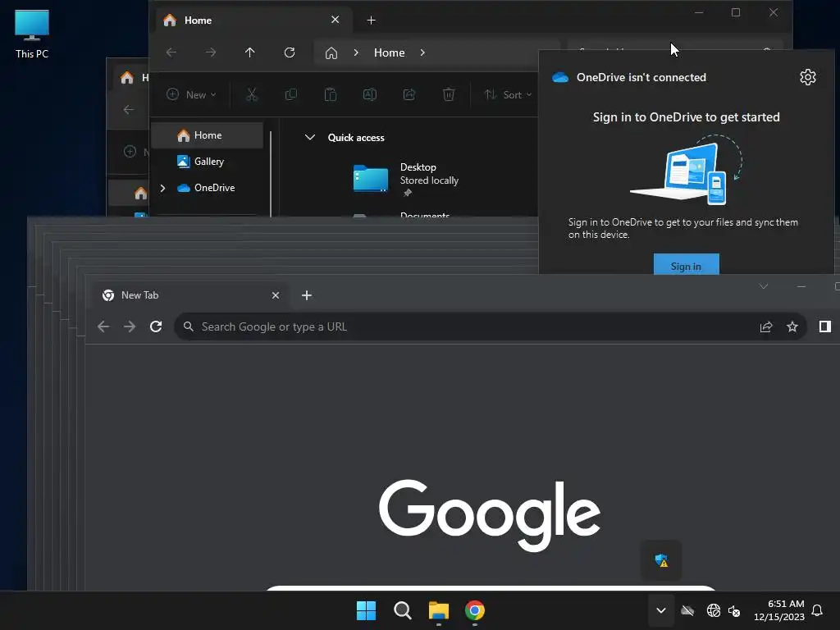Open notifications bell in taskbar

(818, 610)
